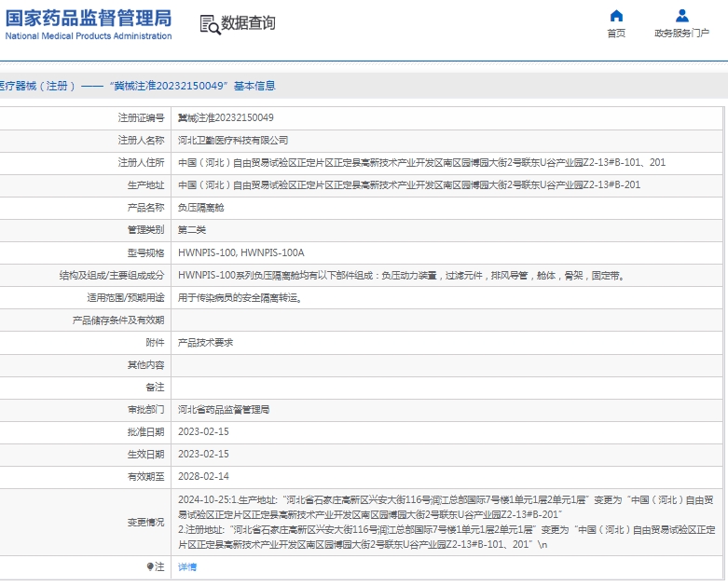The width and height of the screenshot is (728, 586).
Task: Open the 首页 home icon
Action: coord(616,16)
